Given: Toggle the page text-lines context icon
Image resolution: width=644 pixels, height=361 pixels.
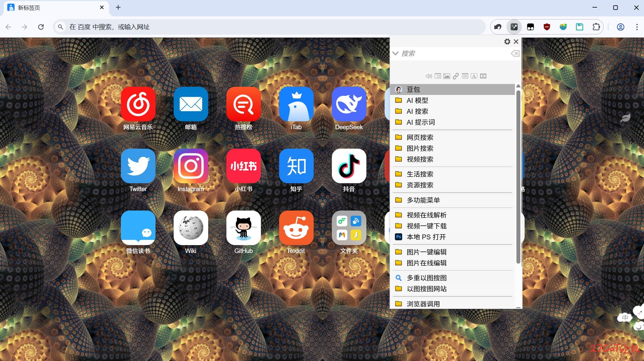Looking at the screenshot, I should click(x=465, y=76).
